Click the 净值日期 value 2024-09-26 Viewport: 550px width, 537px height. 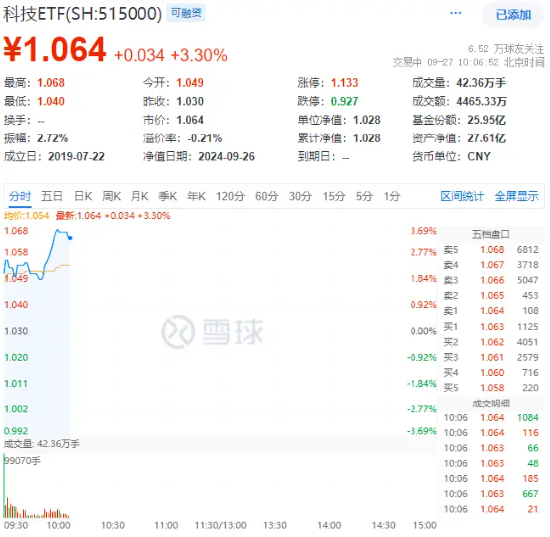click(x=227, y=156)
